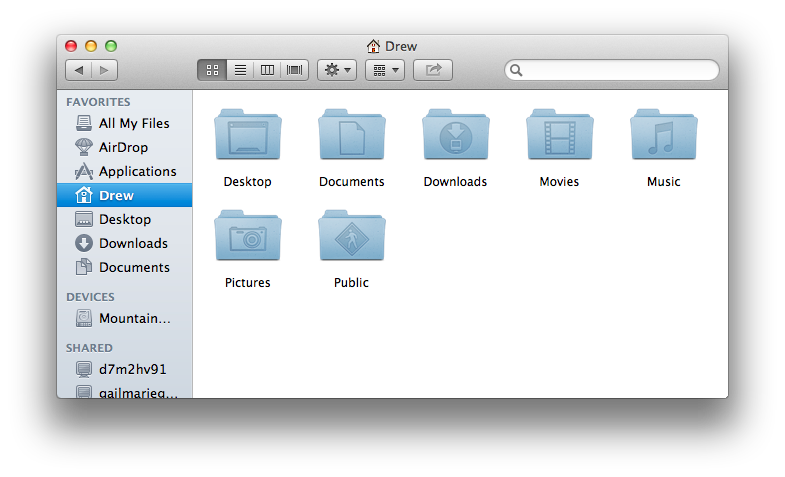Click the Music folder name label
This screenshot has height=477, width=785.
pos(664,182)
